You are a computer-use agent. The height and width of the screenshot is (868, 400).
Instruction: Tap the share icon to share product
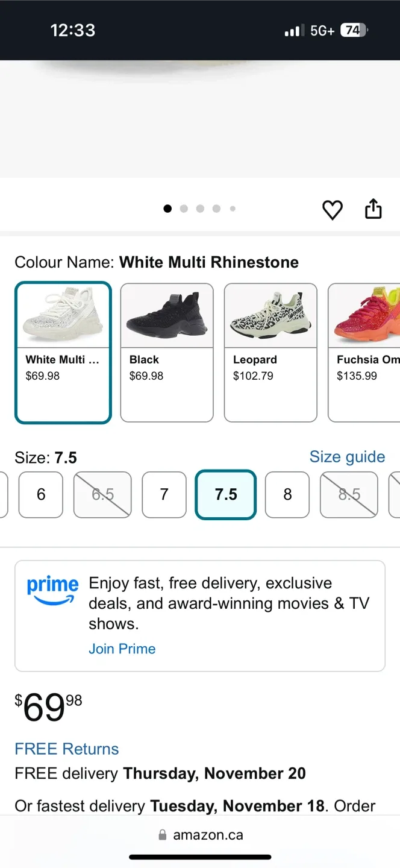(x=373, y=209)
